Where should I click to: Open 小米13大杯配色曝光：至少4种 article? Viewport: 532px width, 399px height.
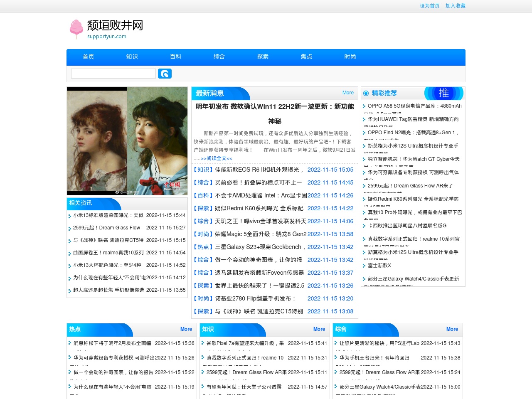pos(107,265)
